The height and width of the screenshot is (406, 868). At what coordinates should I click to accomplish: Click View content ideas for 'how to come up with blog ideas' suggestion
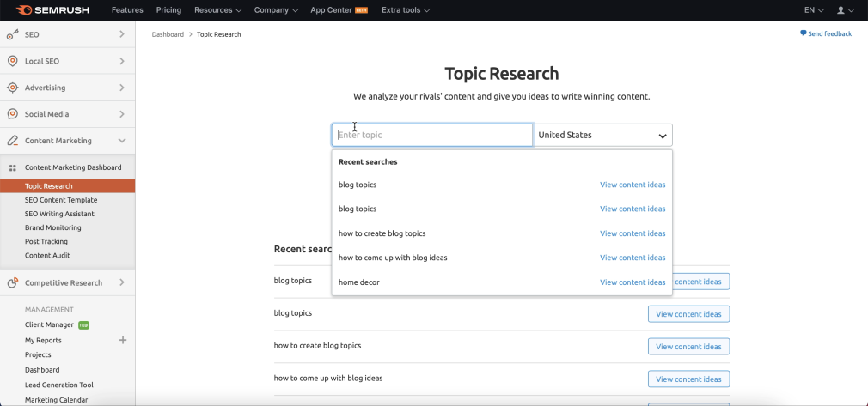pyautogui.click(x=633, y=258)
